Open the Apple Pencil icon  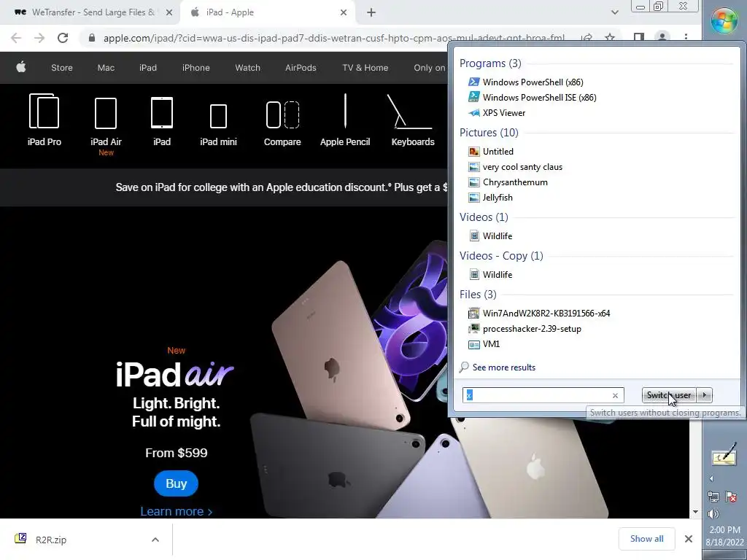click(x=345, y=120)
